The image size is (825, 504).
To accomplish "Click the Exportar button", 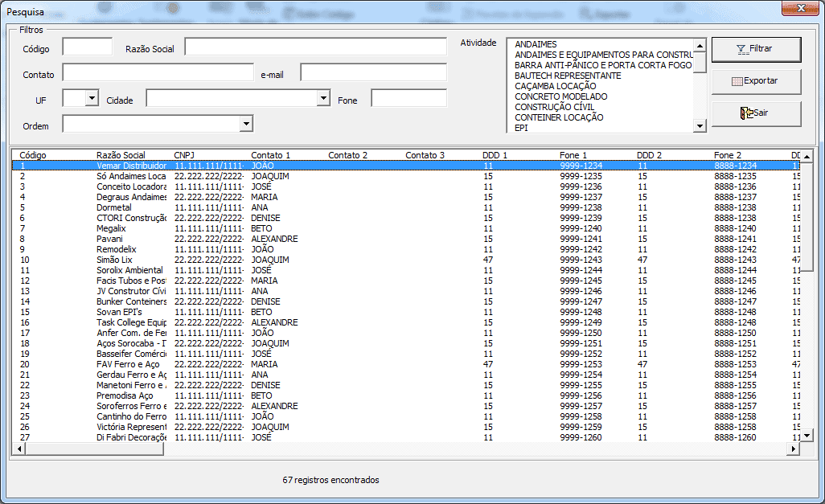I will pyautogui.click(x=756, y=81).
